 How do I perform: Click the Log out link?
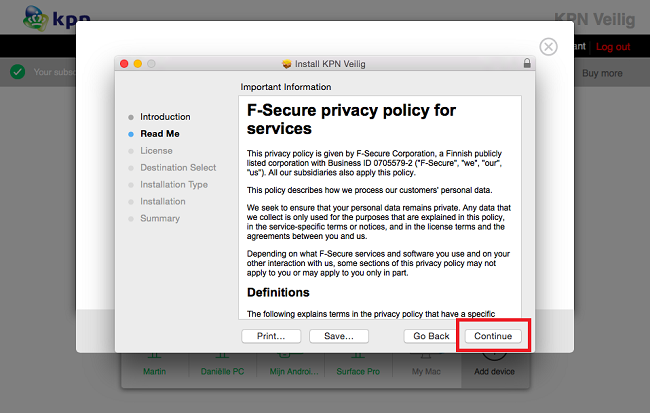pos(613,47)
